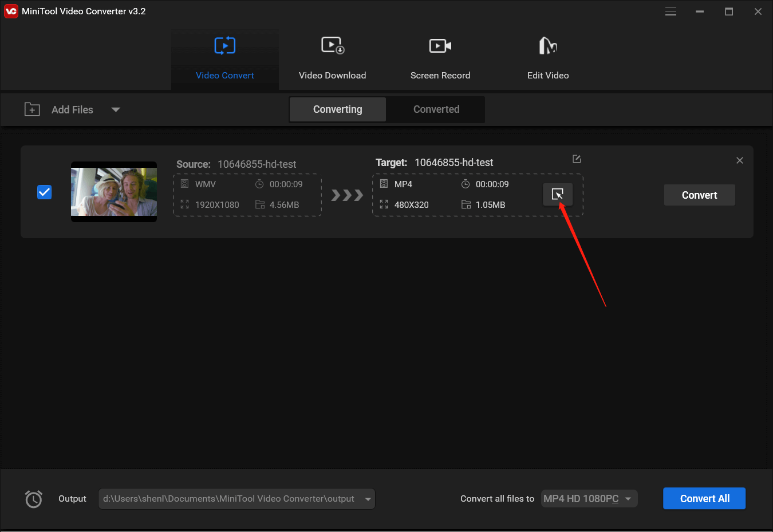Uncheck the 10646855-hd-test file checkbox

(x=44, y=192)
